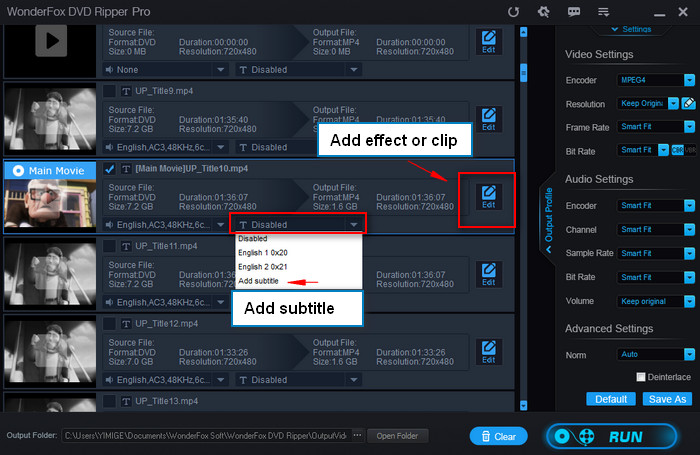Click the title list scrollbar handle
Screen dimensions: 700x455
[524, 73]
